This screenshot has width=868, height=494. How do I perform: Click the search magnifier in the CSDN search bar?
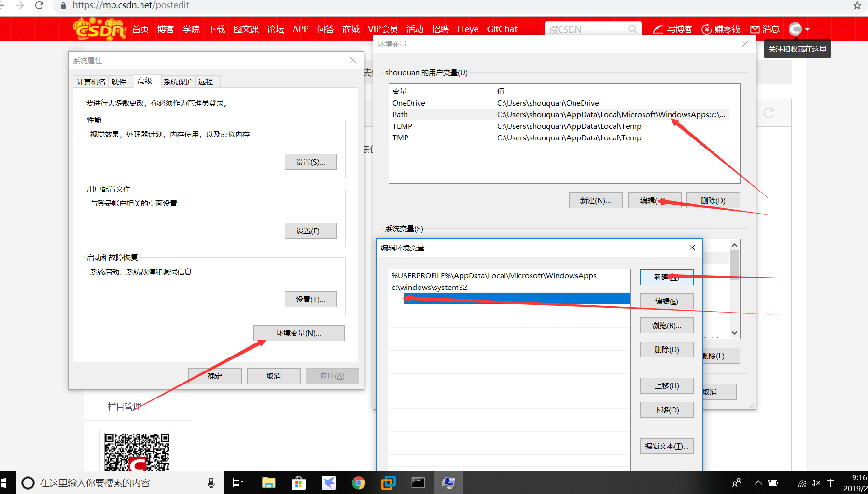tap(632, 29)
